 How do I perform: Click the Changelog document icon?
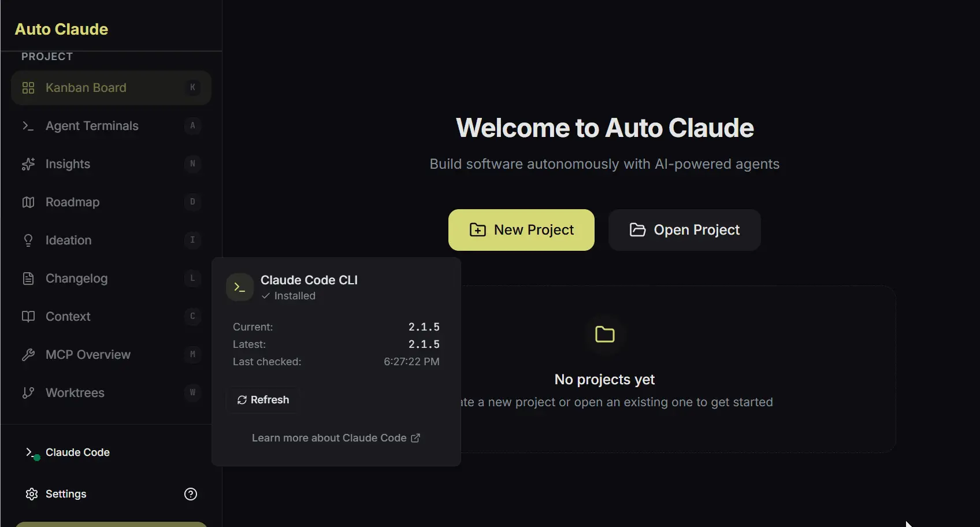(x=28, y=279)
